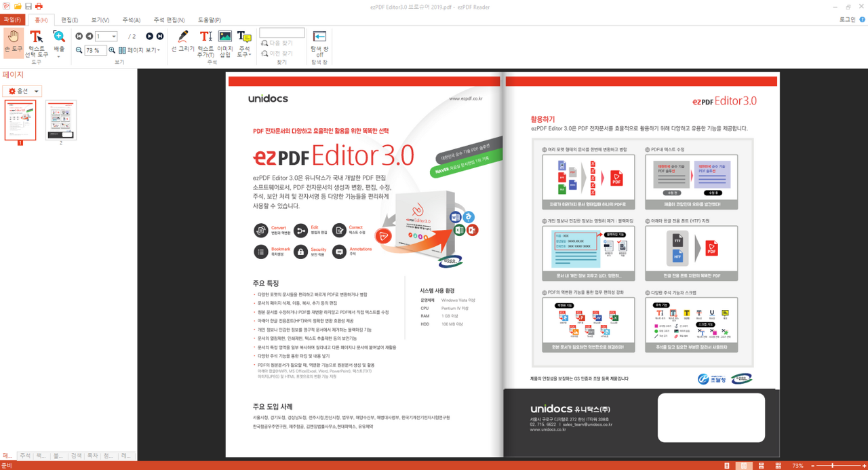Click the ezPDF app logo icon

(7, 6)
